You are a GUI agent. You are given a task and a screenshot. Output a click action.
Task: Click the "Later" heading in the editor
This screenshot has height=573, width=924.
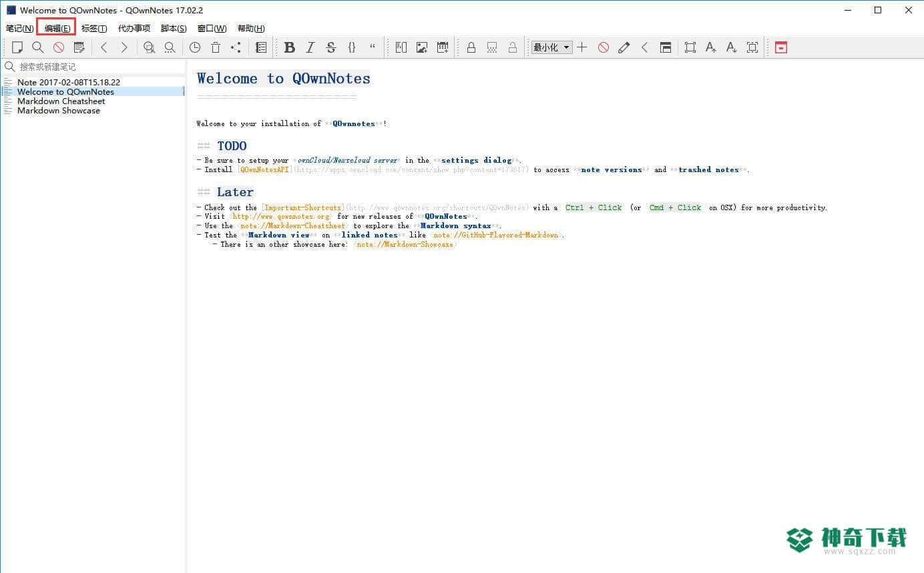pos(235,192)
